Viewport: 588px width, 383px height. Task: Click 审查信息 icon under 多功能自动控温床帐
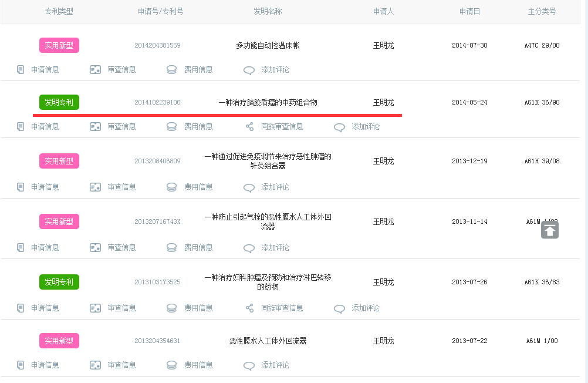tap(96, 70)
